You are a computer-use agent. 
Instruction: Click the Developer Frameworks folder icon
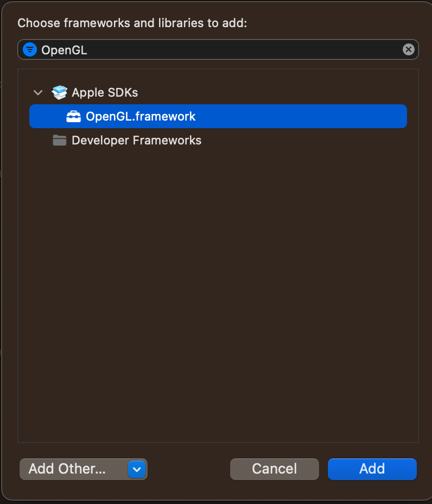coord(59,140)
